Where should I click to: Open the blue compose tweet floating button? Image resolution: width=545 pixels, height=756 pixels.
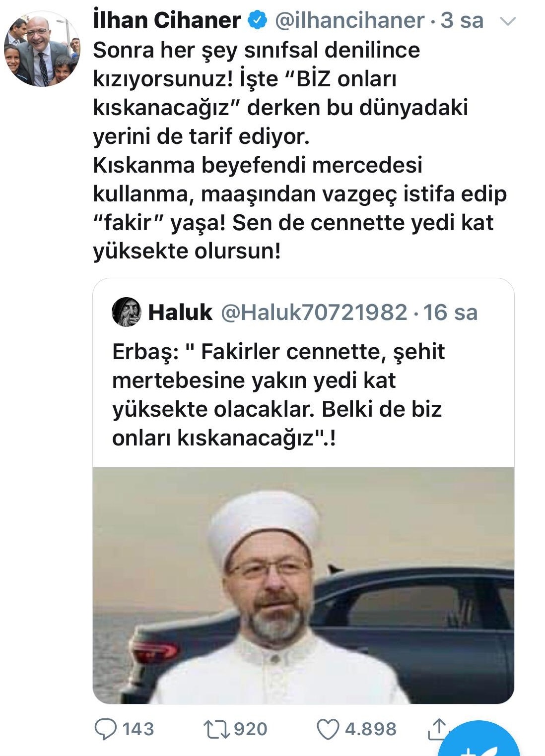[481, 742]
